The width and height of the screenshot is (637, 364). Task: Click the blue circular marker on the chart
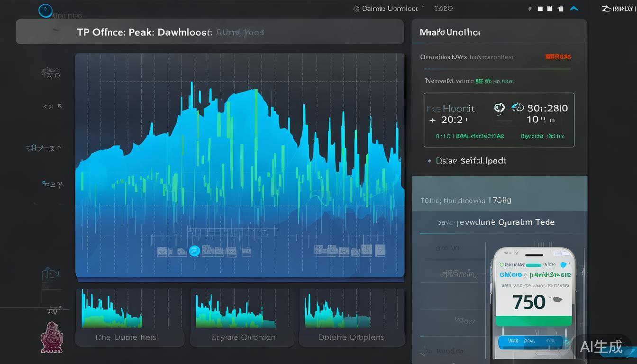194,251
